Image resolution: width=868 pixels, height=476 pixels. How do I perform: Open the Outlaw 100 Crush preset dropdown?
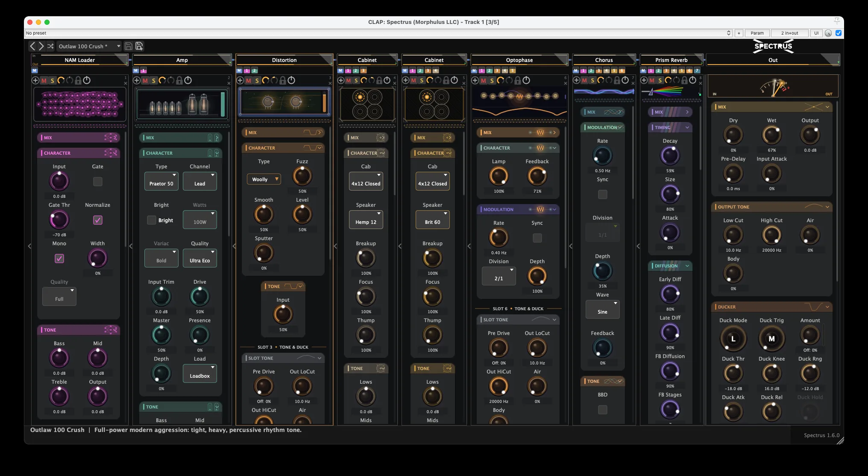90,46
